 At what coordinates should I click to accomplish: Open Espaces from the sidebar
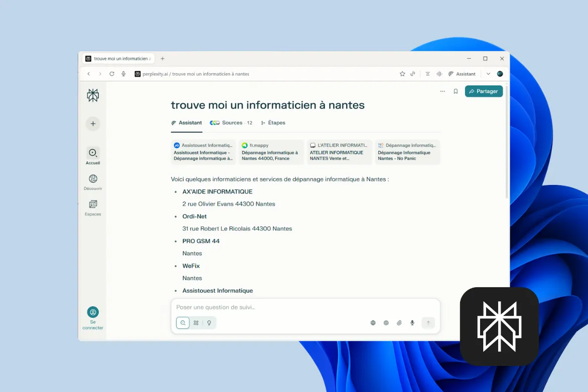93,208
